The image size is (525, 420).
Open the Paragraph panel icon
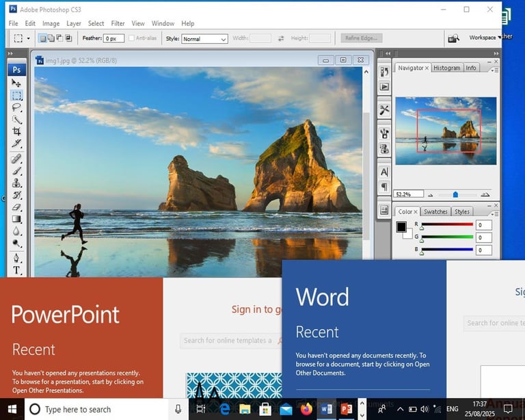pyautogui.click(x=384, y=187)
